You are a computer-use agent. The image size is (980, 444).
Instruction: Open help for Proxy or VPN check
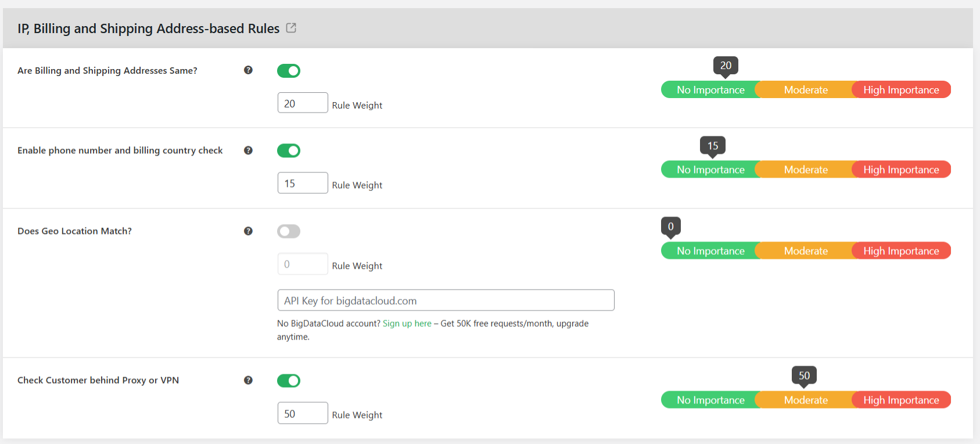(248, 380)
